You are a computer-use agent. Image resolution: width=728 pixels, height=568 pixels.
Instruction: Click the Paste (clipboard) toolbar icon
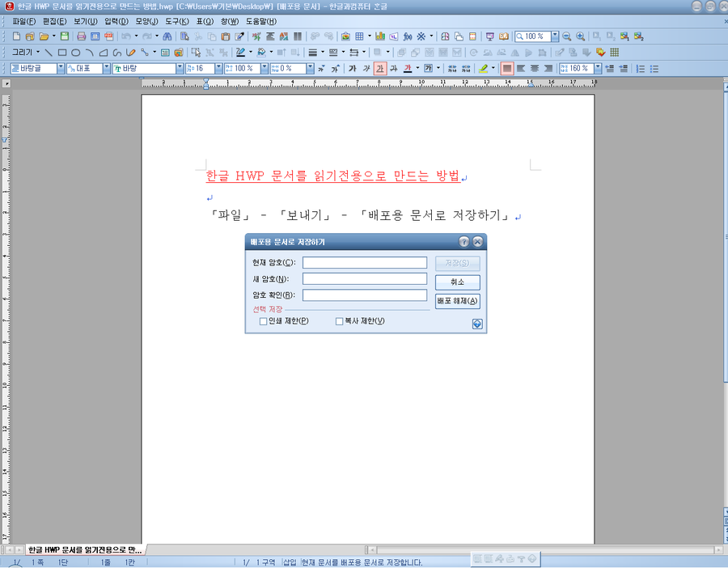tap(226, 36)
